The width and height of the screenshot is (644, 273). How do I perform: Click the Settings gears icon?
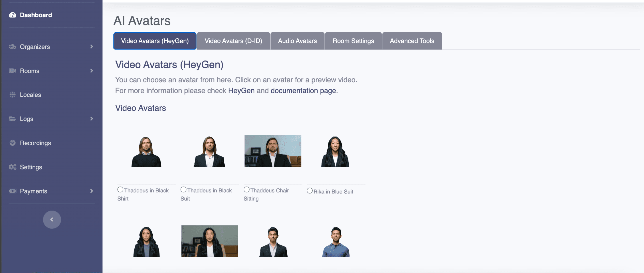(12, 167)
